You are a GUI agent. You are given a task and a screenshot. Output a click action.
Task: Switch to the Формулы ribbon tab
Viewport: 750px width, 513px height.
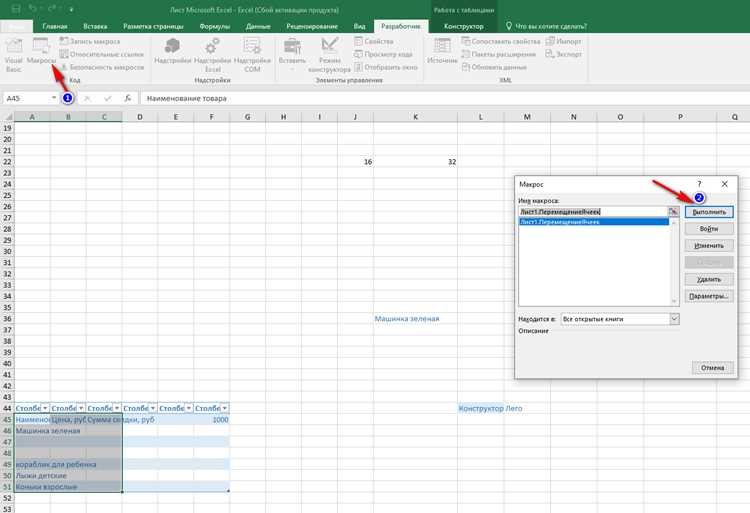click(215, 26)
